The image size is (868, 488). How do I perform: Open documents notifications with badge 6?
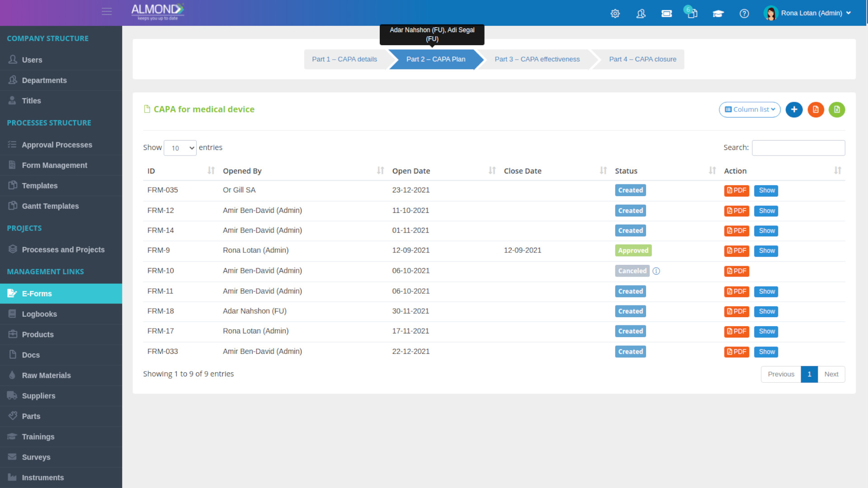pos(691,12)
